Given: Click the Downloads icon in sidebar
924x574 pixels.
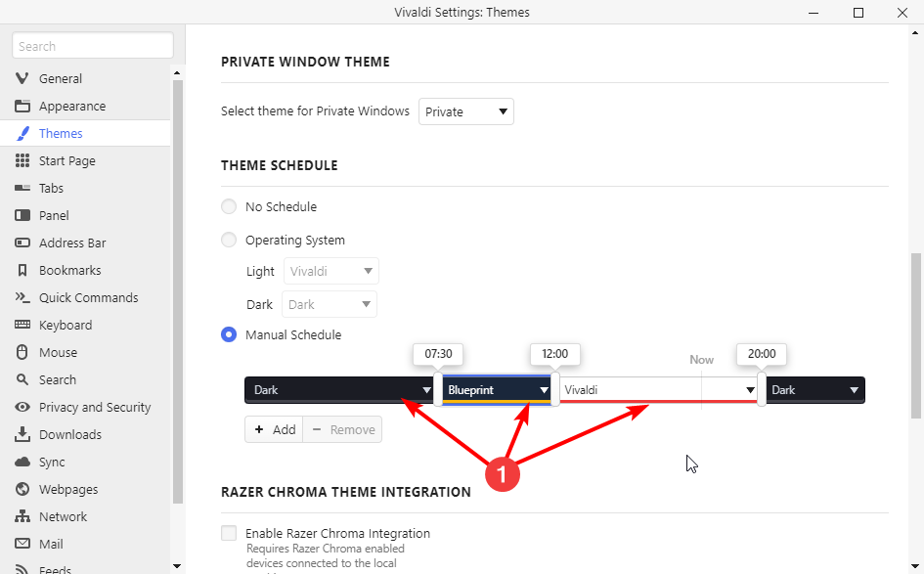Looking at the screenshot, I should tap(22, 434).
